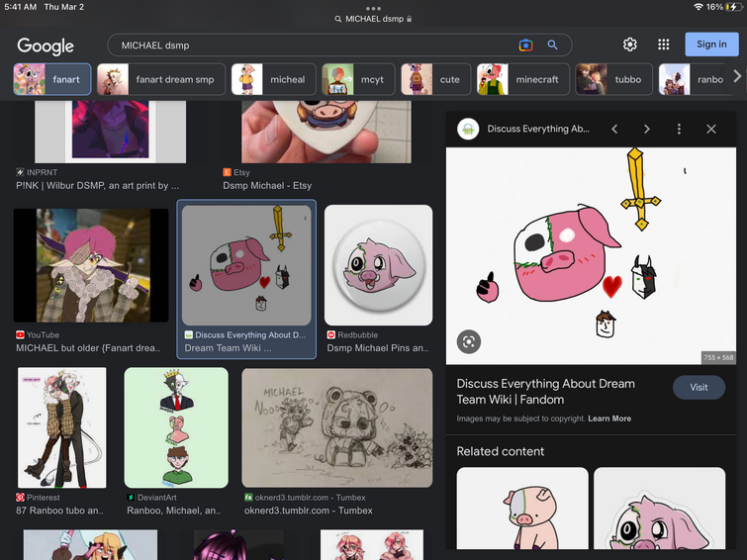Image resolution: width=747 pixels, height=560 pixels.
Task: Click the blue search magnifier icon
Action: (x=552, y=45)
